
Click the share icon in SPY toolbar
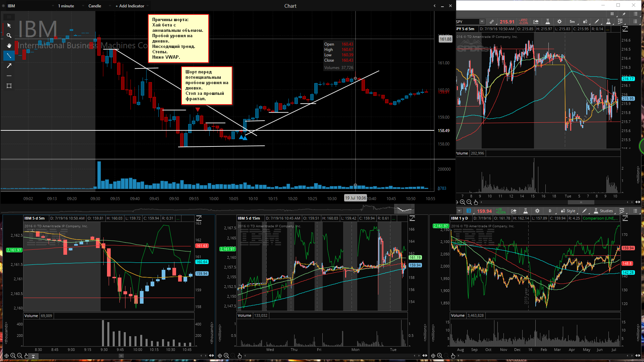(x=536, y=21)
